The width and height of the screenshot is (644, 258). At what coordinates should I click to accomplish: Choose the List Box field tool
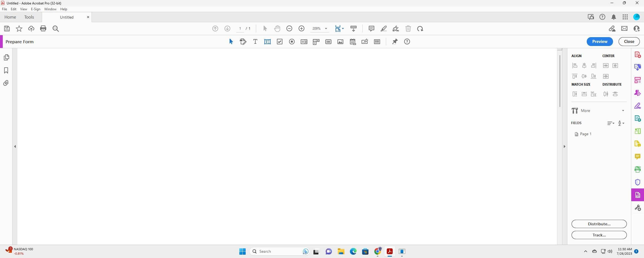click(x=304, y=42)
